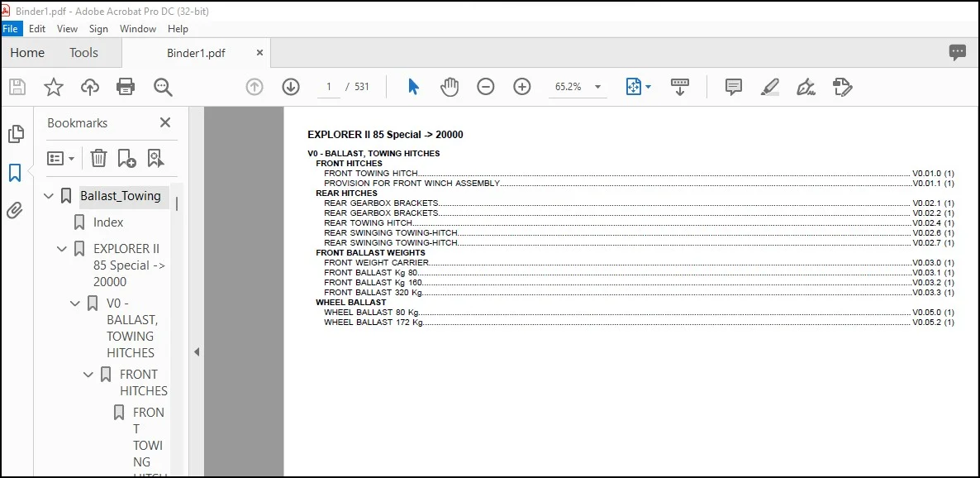Collapse the Ballast_Towing bookmark

click(48, 197)
